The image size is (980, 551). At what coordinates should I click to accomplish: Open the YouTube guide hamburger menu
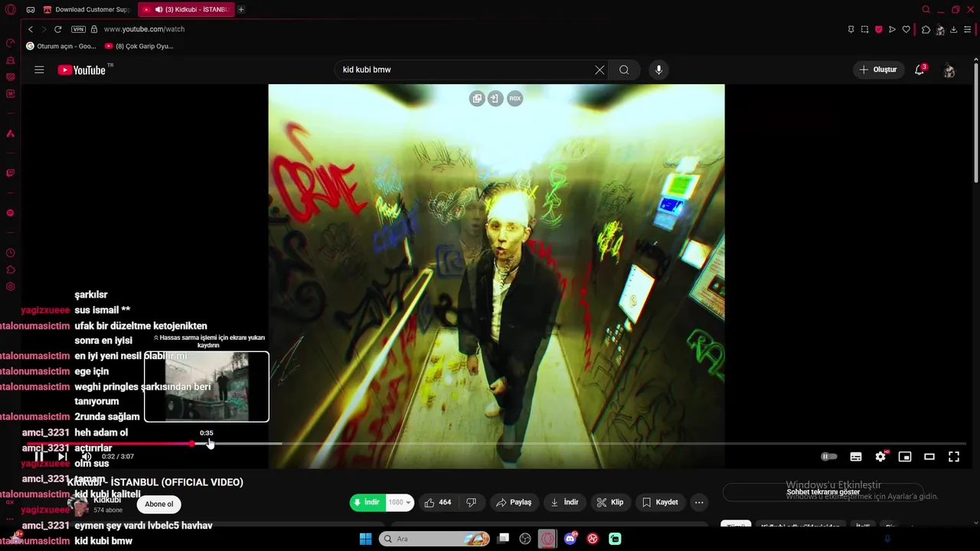coord(39,70)
